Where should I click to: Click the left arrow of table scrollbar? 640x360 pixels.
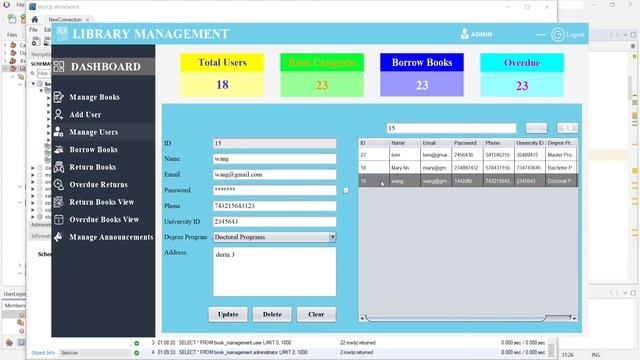[362, 318]
